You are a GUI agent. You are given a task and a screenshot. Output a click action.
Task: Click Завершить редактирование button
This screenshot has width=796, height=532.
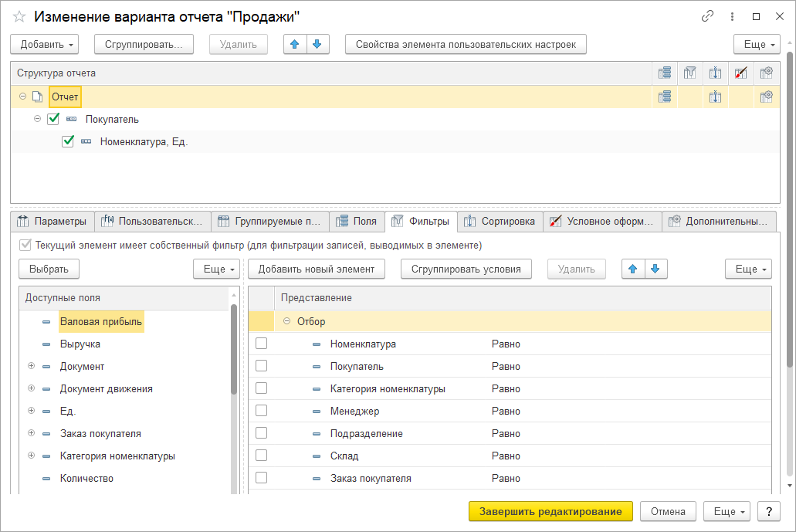(x=550, y=511)
